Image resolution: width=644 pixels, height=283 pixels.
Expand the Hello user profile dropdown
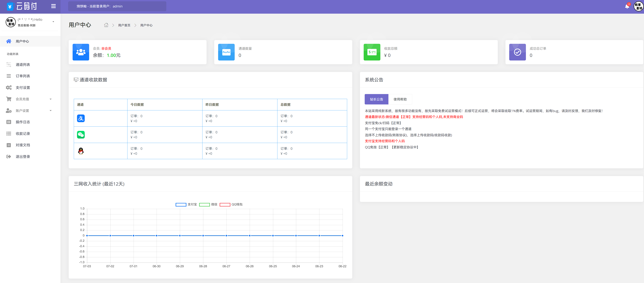coord(53,22)
